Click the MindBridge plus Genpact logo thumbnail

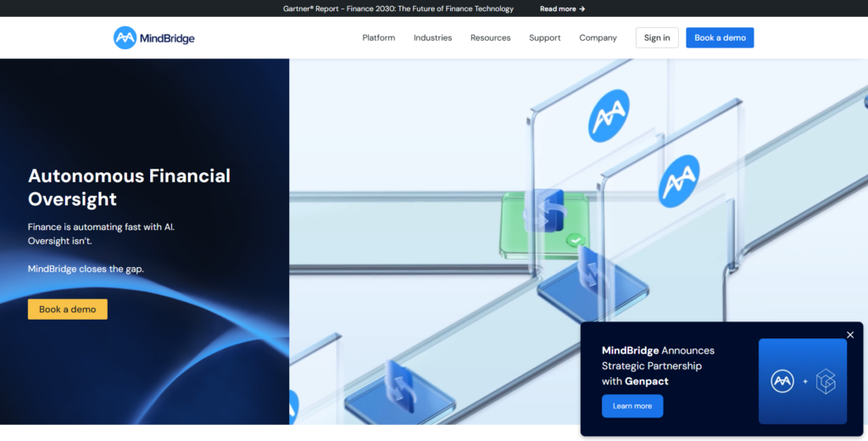pos(803,381)
